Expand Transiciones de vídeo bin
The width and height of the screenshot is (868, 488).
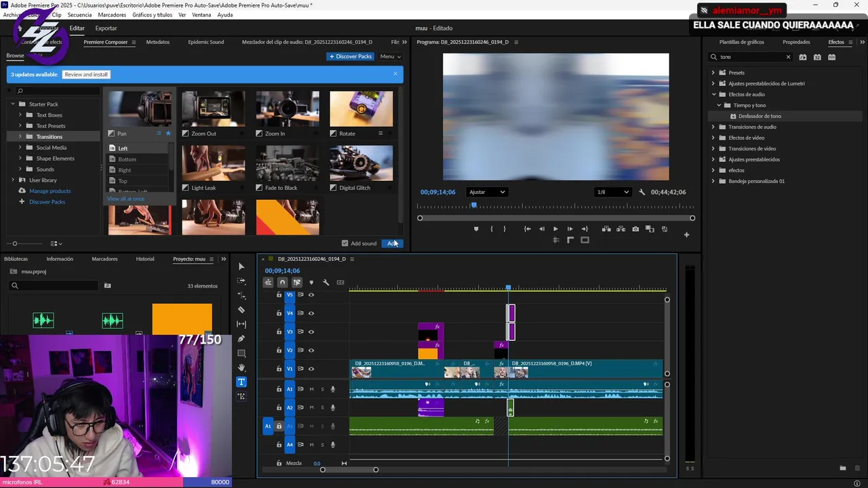713,148
